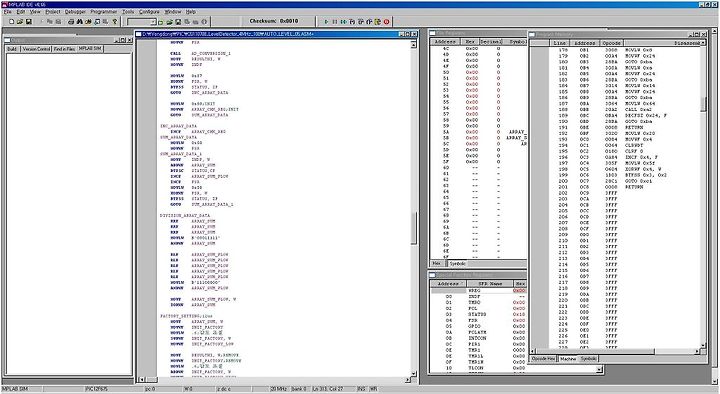Run the simulator program
This screenshot has height=394, width=720.
point(326,22)
